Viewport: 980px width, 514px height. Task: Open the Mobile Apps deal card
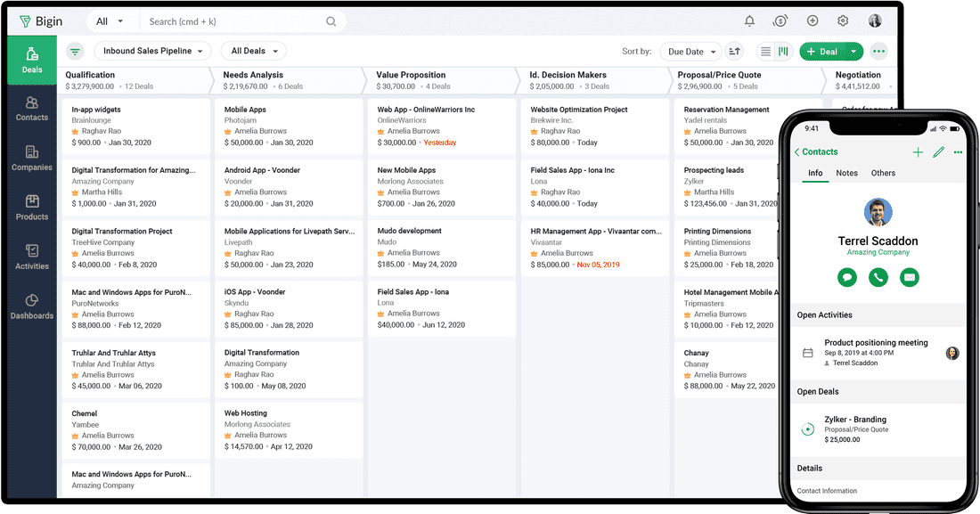click(289, 126)
